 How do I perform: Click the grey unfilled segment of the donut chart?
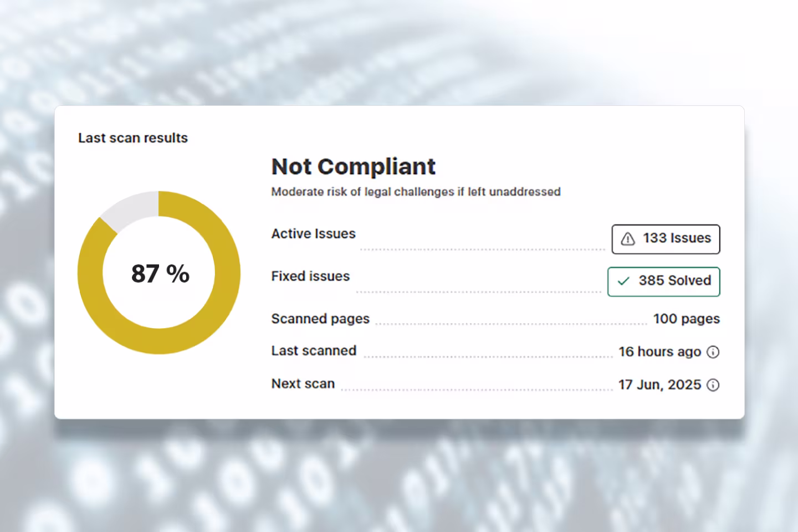[130, 209]
